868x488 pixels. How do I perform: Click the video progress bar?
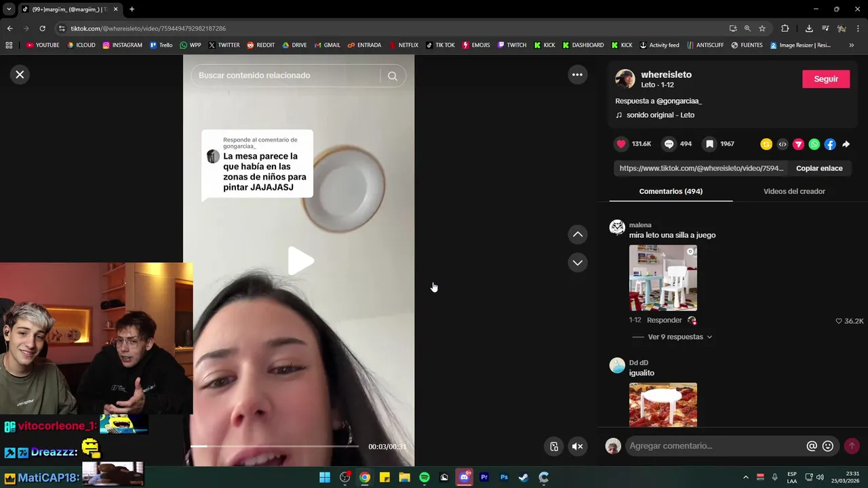pyautogui.click(x=274, y=446)
